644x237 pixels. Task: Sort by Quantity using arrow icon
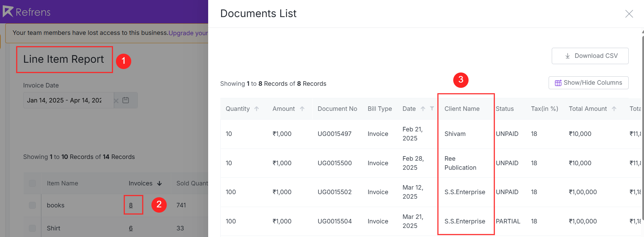pyautogui.click(x=257, y=109)
